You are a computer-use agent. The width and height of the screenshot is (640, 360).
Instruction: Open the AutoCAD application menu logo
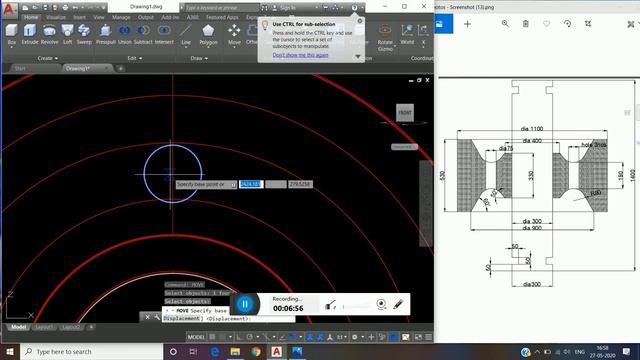pos(9,9)
